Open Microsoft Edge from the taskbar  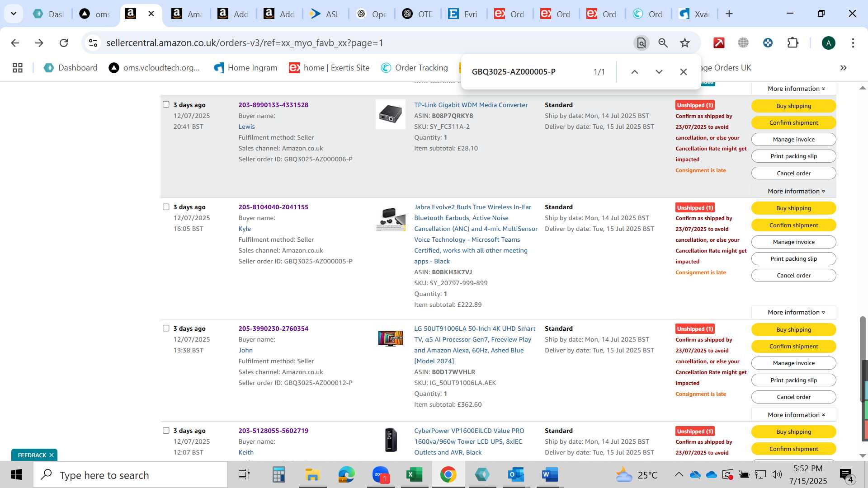click(347, 475)
